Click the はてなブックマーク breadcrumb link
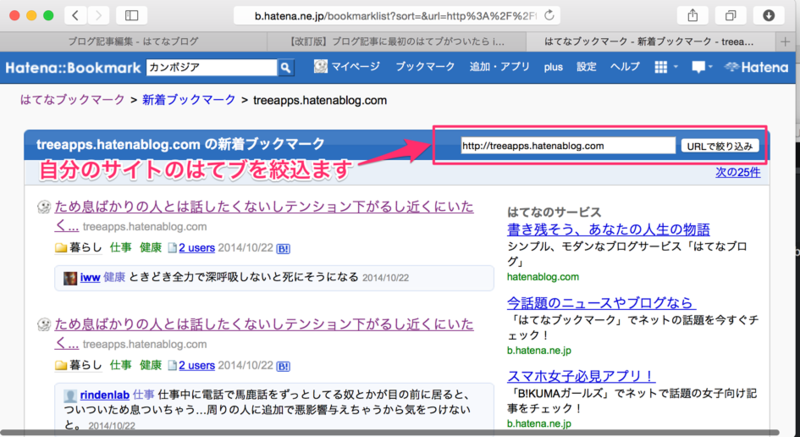Viewport: 800px width, 437px height. point(72,100)
